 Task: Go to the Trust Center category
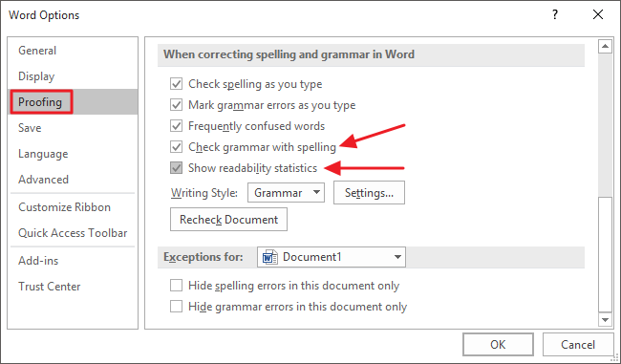pos(49,287)
